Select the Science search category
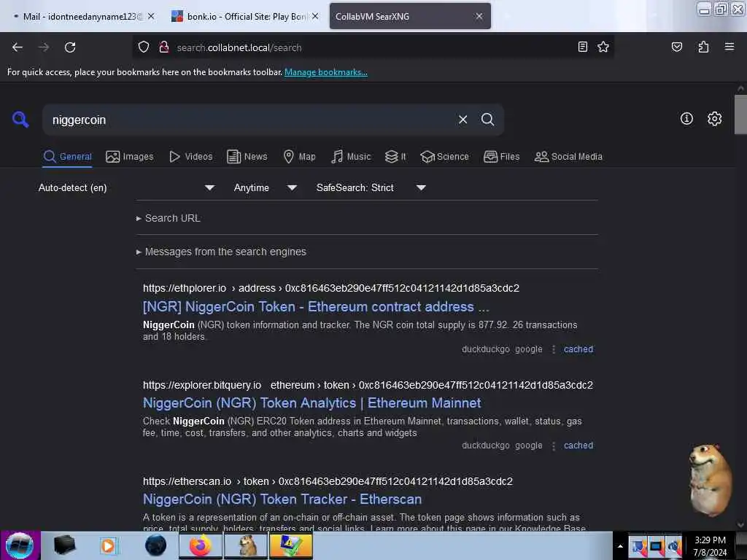 tap(444, 157)
